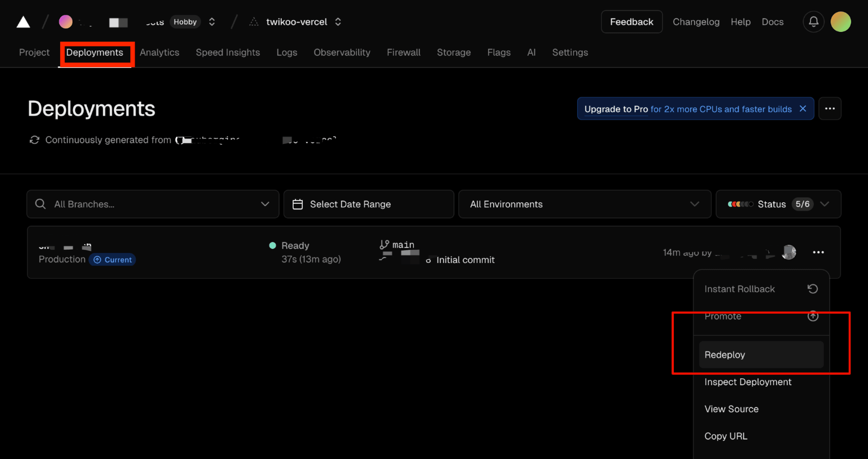The image size is (868, 459).
Task: Dismiss the Upgrade to Pro banner
Action: click(803, 109)
